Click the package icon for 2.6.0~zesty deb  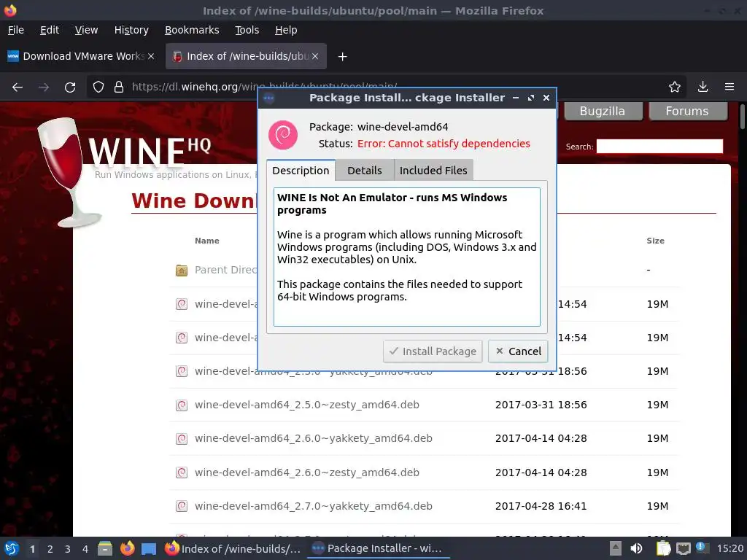[x=182, y=472]
